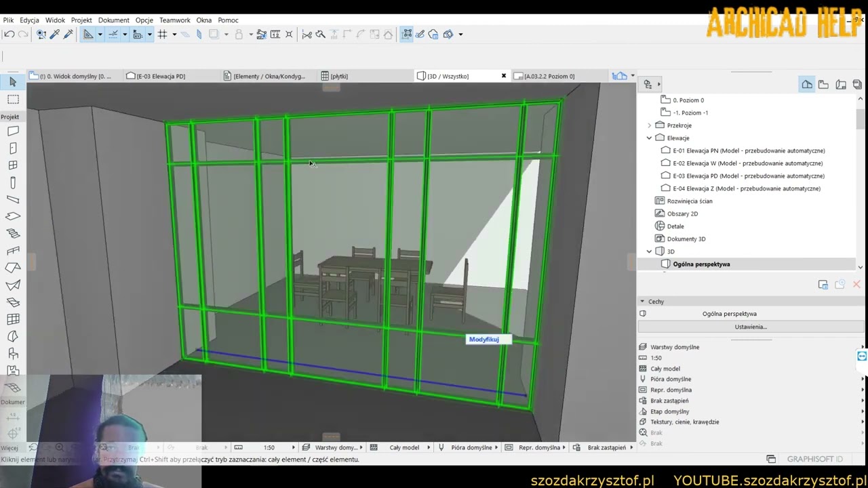This screenshot has width=868, height=488.
Task: Open the scale 1:50 dropdown arrow
Action: tap(294, 447)
